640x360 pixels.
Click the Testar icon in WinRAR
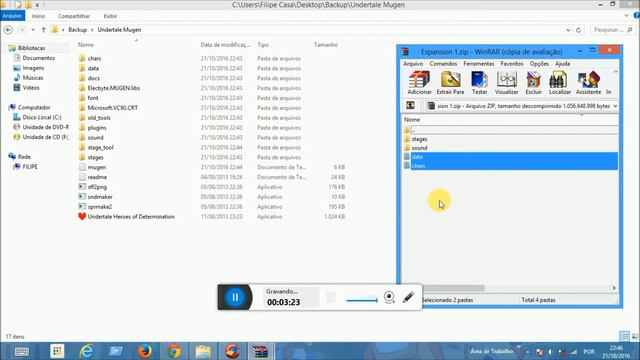[479, 83]
